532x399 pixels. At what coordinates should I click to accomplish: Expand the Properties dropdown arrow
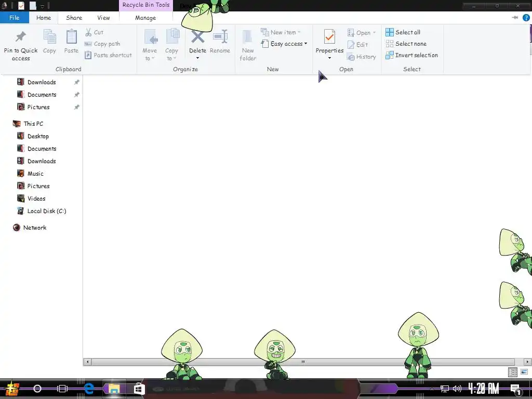[329, 58]
